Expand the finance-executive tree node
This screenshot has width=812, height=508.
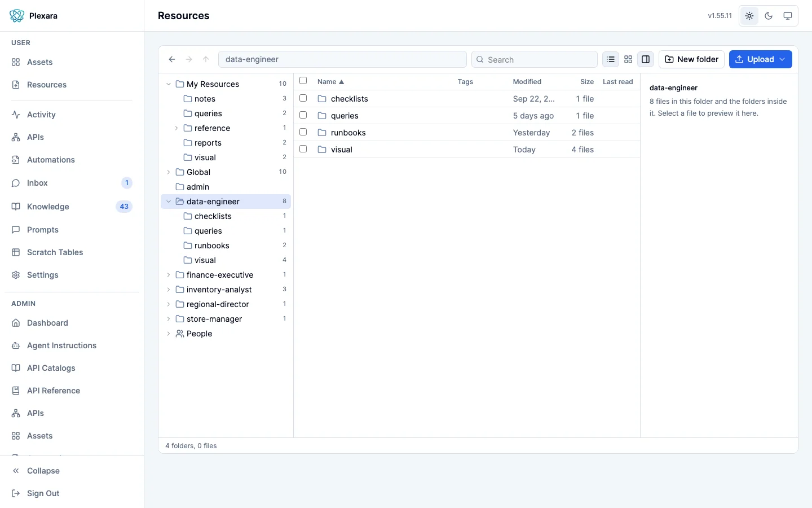(169, 275)
